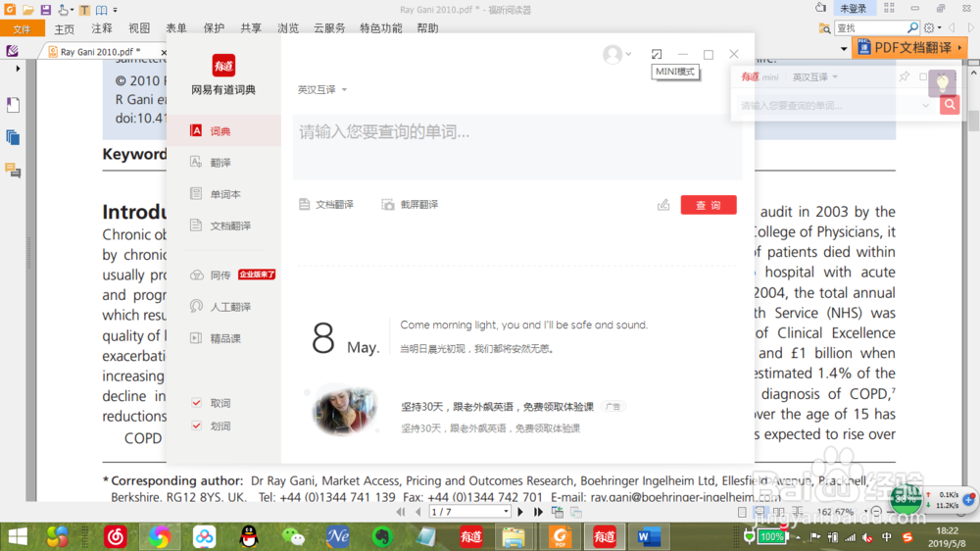The height and width of the screenshot is (551, 980).
Task: Click the Foxit open folder quick-access icon
Action: (x=27, y=10)
